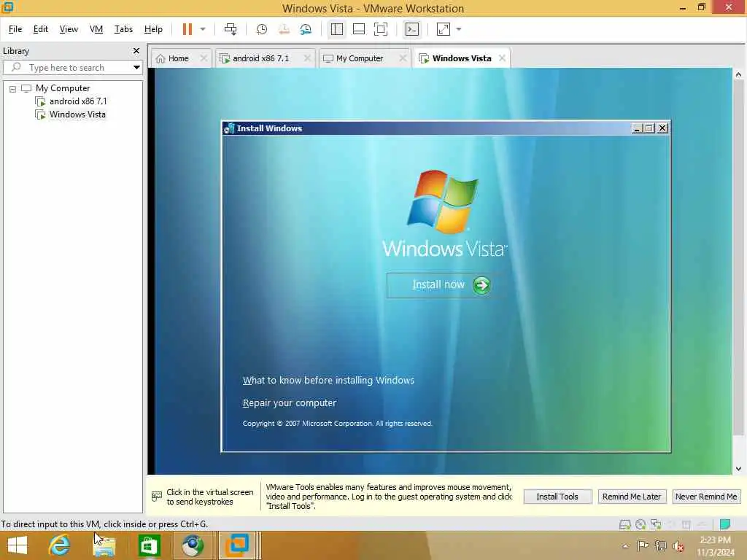
Task: Open the Help menu
Action: pyautogui.click(x=153, y=29)
